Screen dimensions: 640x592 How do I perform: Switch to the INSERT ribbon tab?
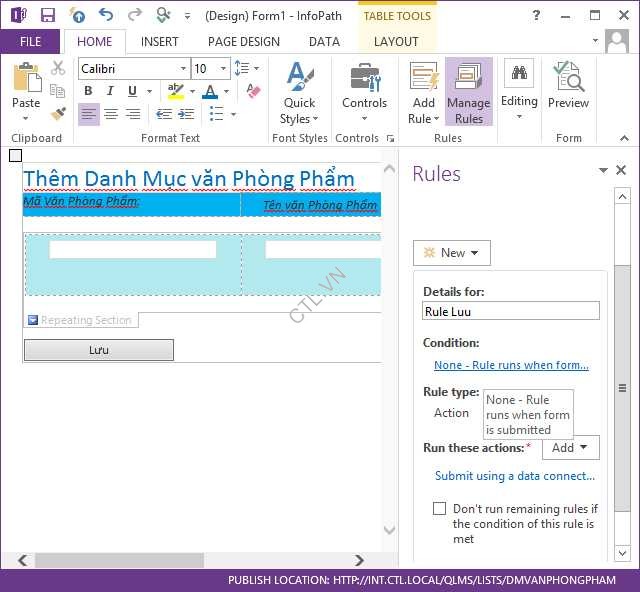coord(160,42)
